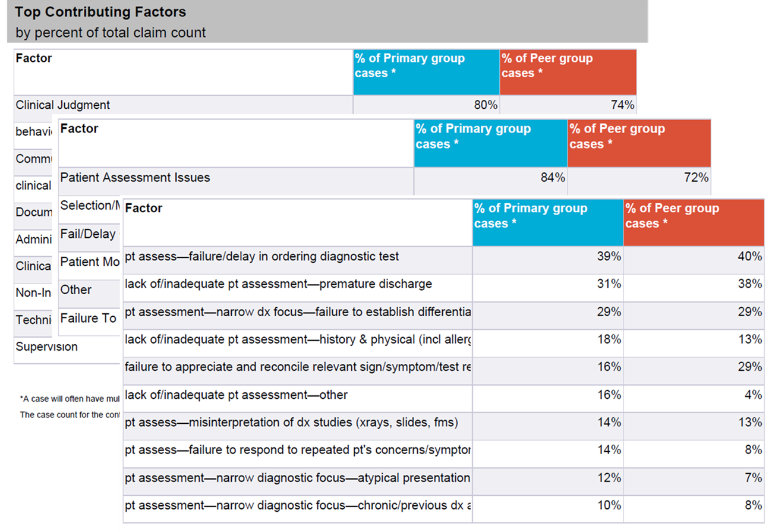
Task: Click the 'Top Contributing Factors' title
Action: [100, 12]
